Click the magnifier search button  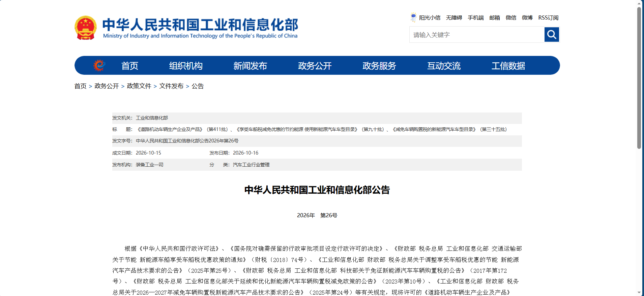[552, 35]
